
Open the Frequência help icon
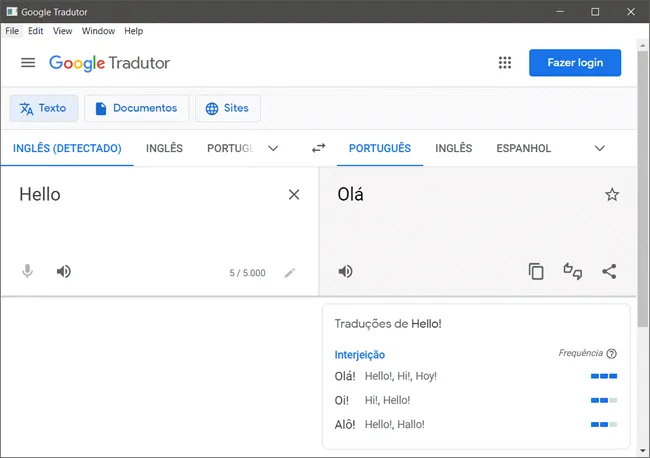611,354
